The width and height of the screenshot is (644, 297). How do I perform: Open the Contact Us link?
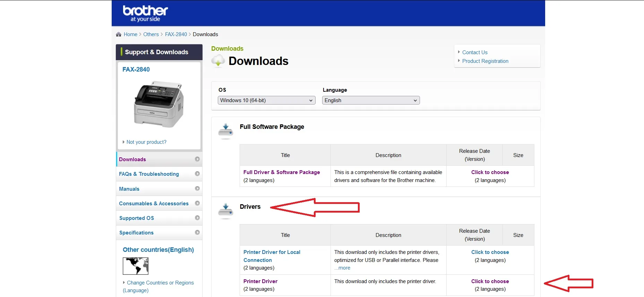(x=475, y=52)
